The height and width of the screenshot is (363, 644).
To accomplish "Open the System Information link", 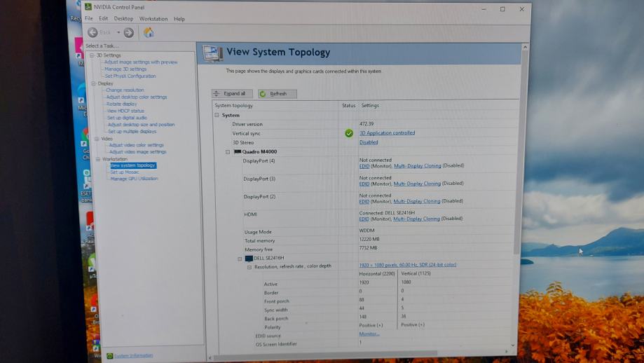I will (x=133, y=355).
